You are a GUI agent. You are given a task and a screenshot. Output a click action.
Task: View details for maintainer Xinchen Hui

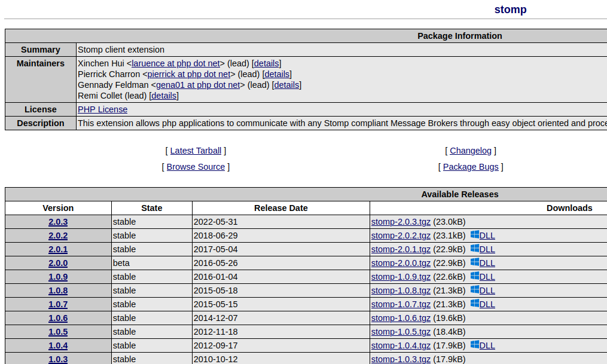[x=266, y=63]
